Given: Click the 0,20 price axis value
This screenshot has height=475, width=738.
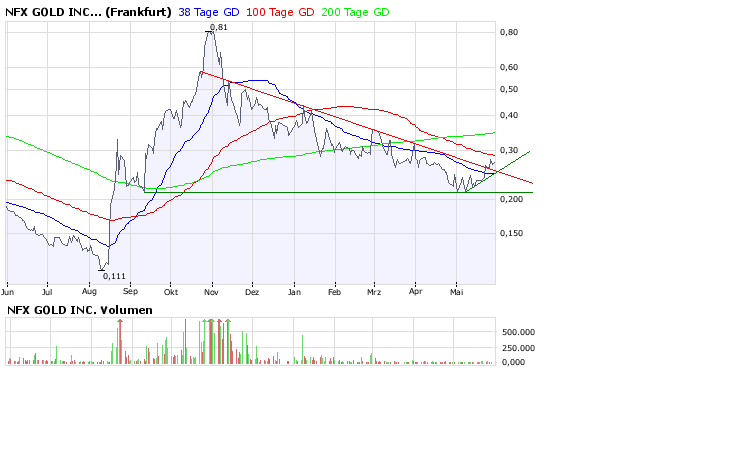Looking at the screenshot, I should coord(509,199).
